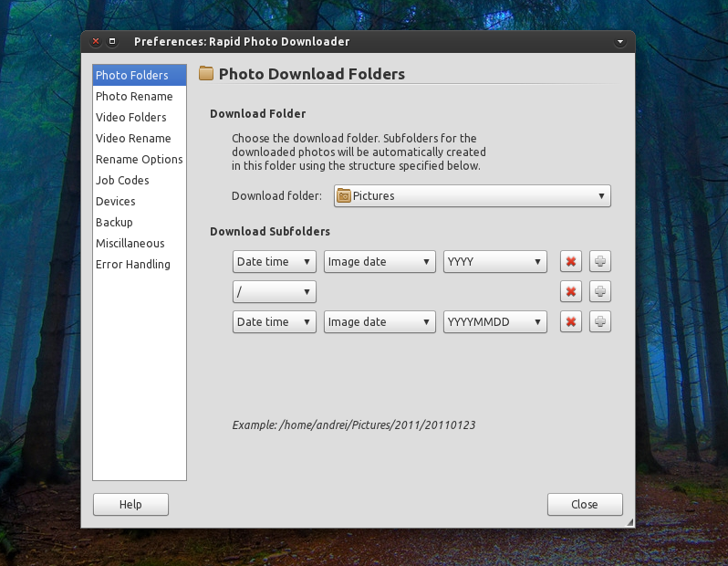
Task: Click the Help button
Action: tap(130, 504)
